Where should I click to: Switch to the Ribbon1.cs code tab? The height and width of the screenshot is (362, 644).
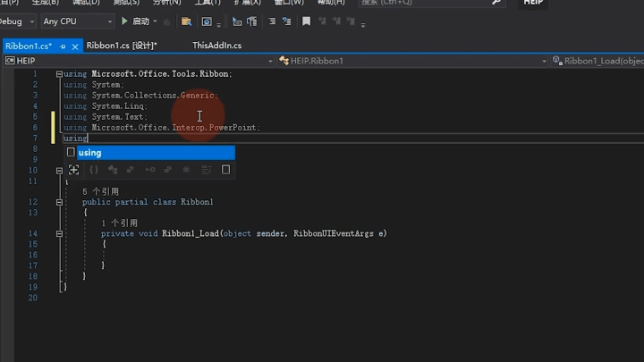29,46
